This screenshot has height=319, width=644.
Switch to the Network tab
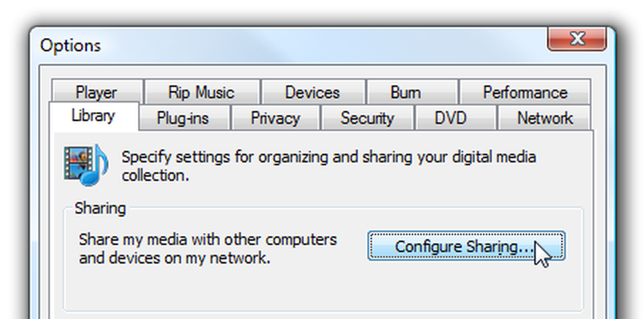point(545,118)
